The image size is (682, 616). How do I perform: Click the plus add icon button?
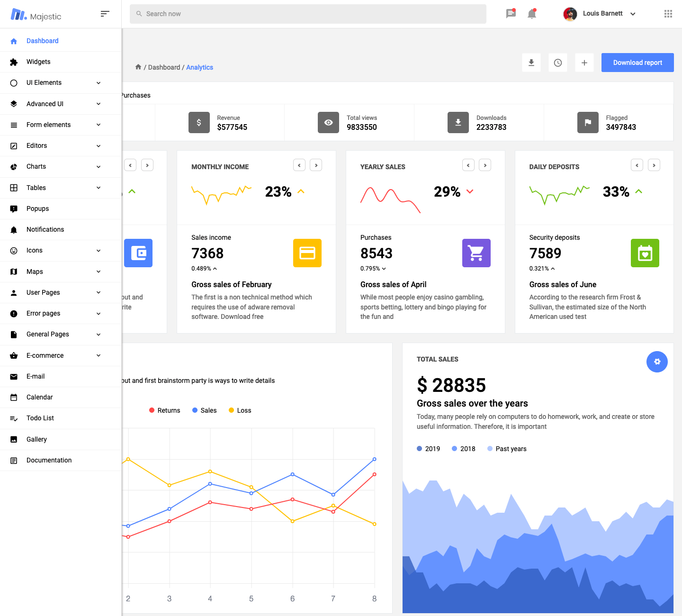584,63
